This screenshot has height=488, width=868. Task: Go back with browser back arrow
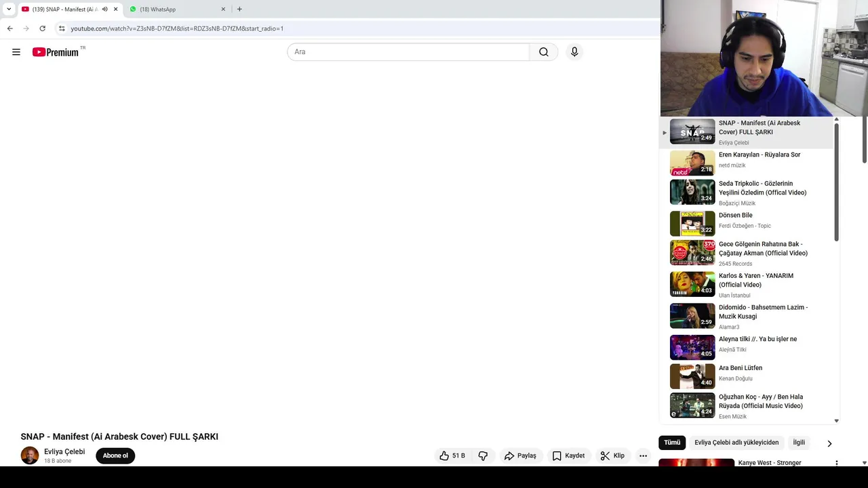pyautogui.click(x=10, y=28)
